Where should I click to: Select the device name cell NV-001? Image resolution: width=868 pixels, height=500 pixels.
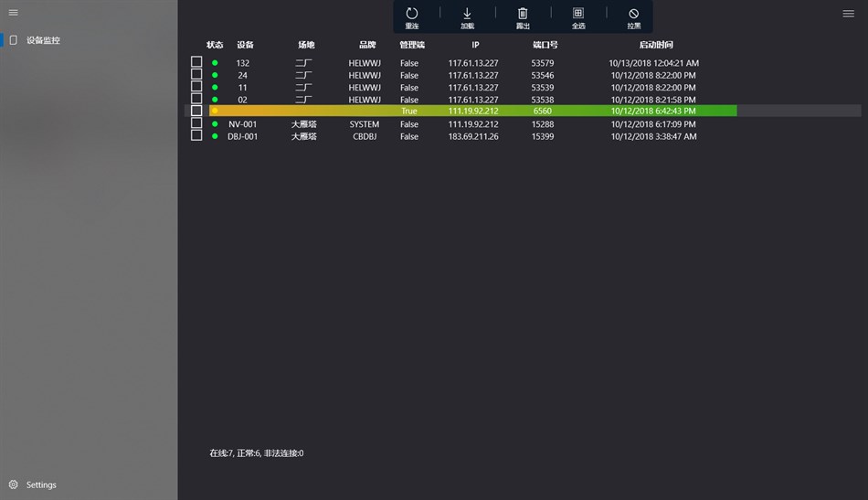(242, 124)
